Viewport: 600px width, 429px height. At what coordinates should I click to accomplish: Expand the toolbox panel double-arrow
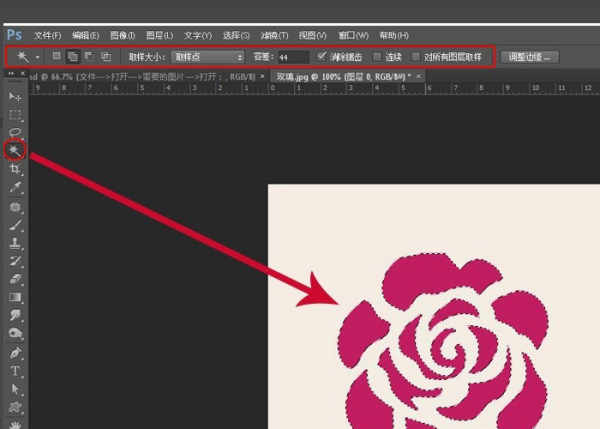(x=11, y=73)
